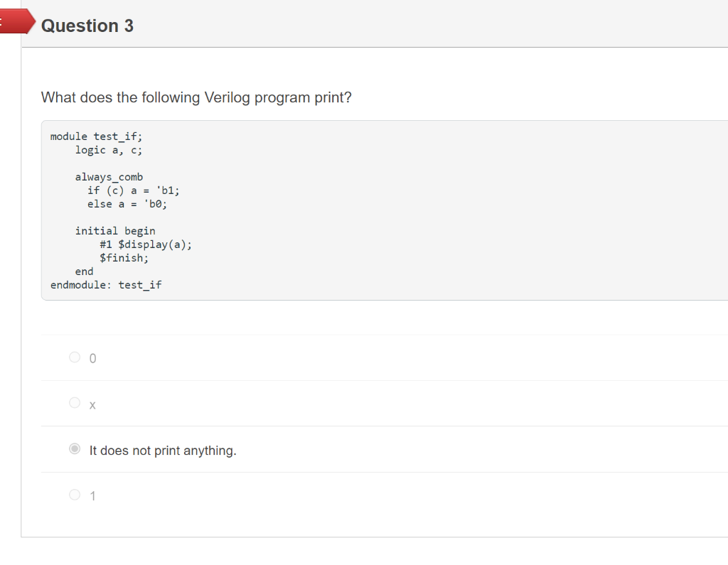This screenshot has width=728, height=565.
Task: Select the radio button for answer 1
Action: coord(74,494)
